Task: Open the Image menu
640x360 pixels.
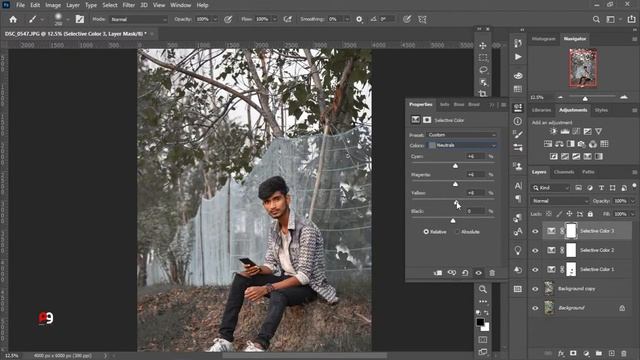Action: click(x=53, y=5)
